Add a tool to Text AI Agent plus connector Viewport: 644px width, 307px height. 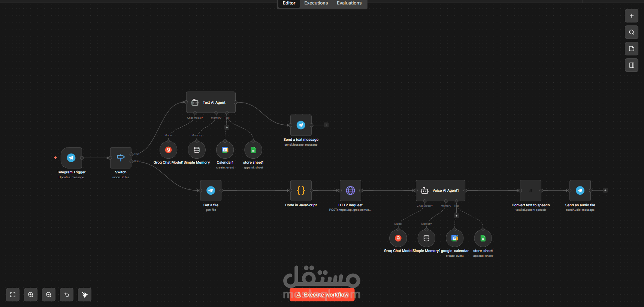click(x=227, y=127)
